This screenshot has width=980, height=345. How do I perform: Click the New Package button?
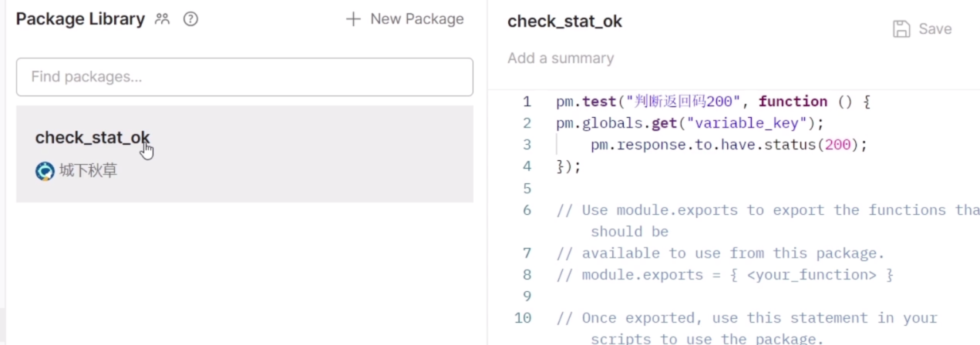click(x=405, y=19)
